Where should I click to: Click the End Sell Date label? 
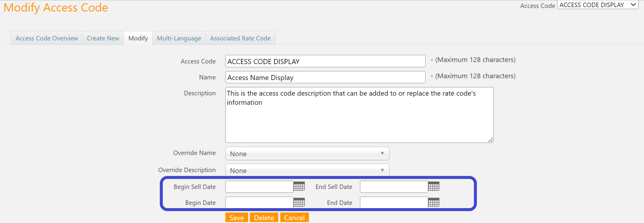(334, 187)
